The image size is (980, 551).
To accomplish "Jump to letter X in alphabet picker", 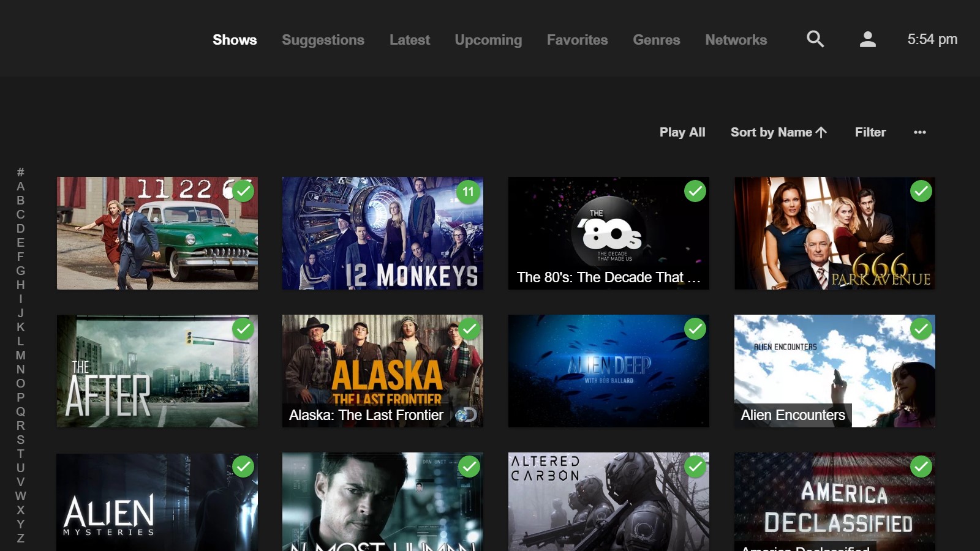I will pyautogui.click(x=21, y=510).
